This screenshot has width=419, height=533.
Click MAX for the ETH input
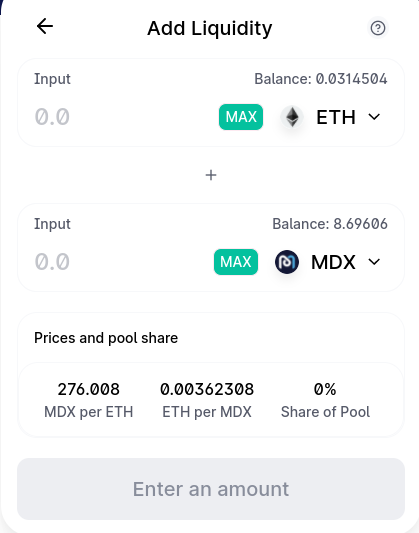click(x=241, y=117)
